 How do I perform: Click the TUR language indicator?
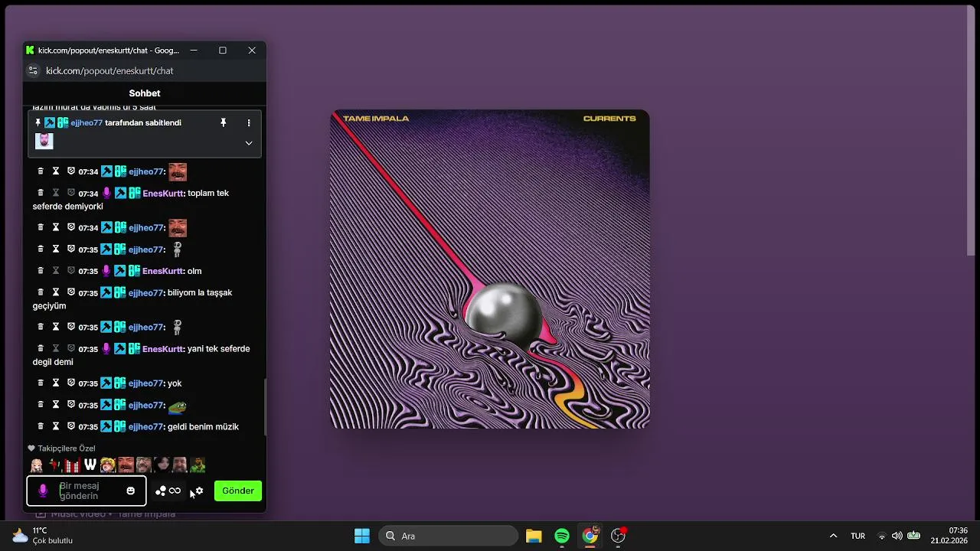[857, 536]
